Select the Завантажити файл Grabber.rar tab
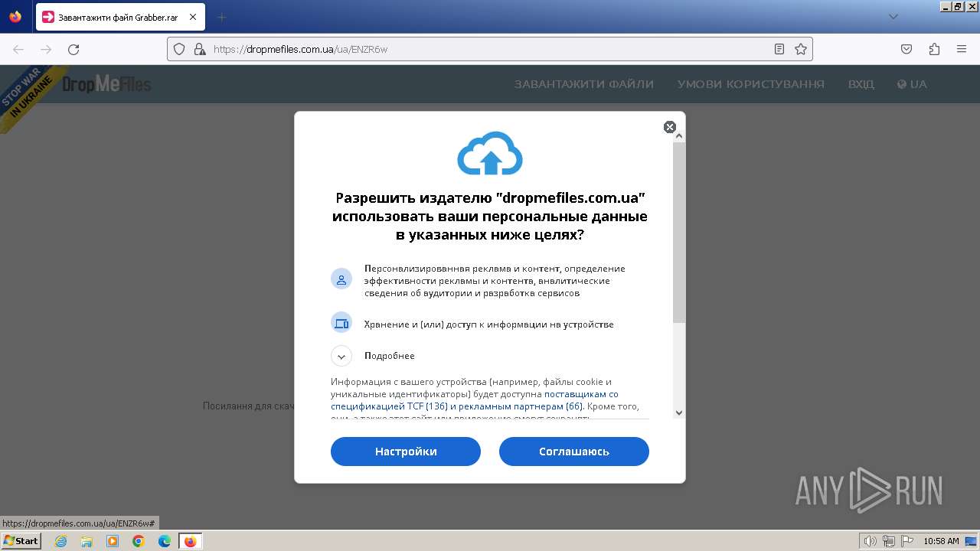This screenshot has width=980, height=551. click(x=120, y=17)
